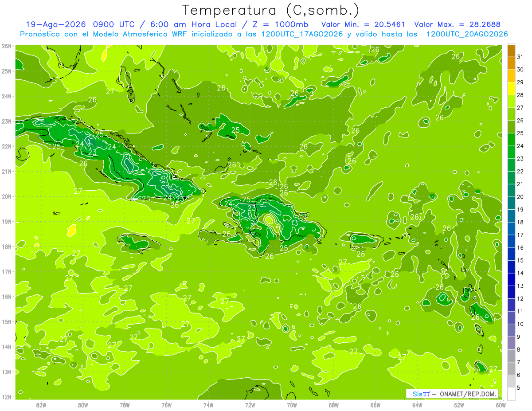Click color scale label '31'

click(520, 56)
